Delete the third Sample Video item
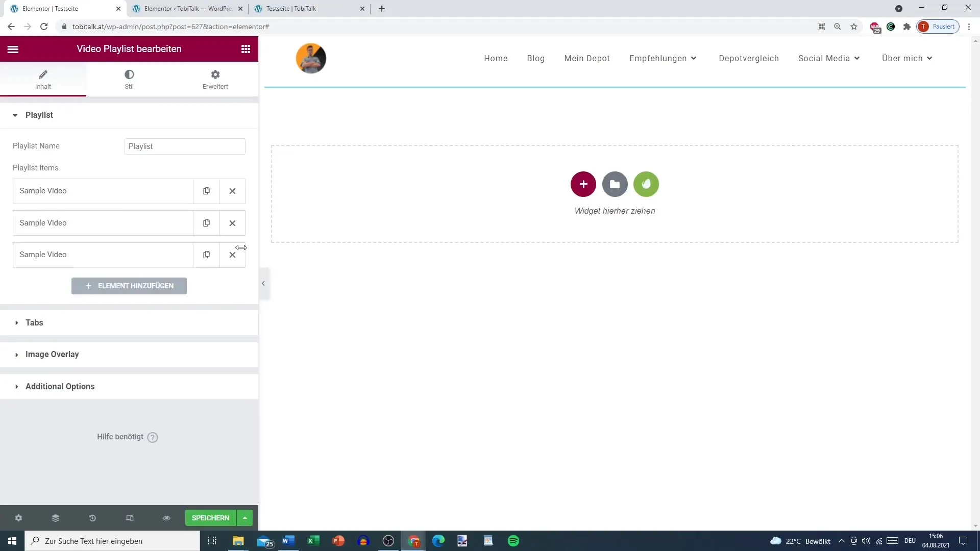Image resolution: width=980 pixels, height=551 pixels. [232, 254]
